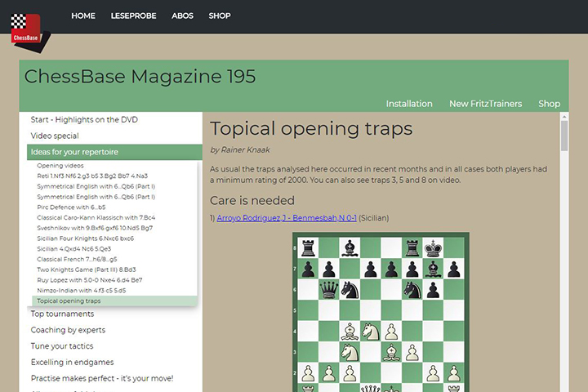
Task: Open Reti 1.Nf3 Nf6 2.g3 b5 article
Action: coord(92,176)
